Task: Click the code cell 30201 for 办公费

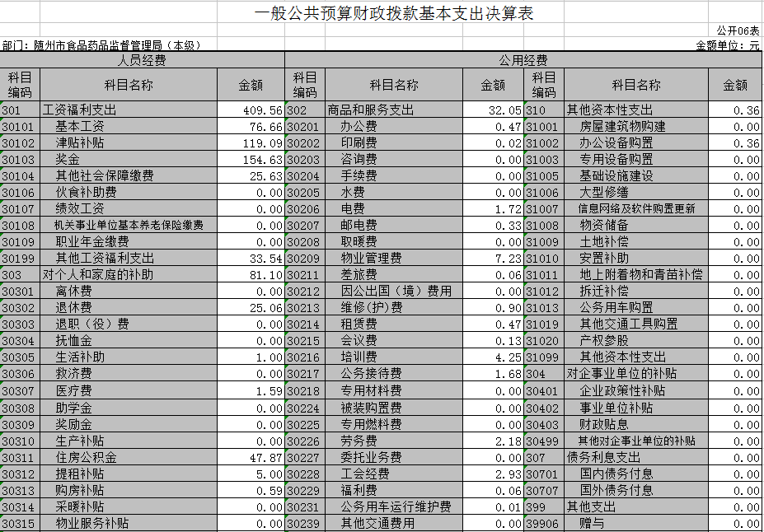Action: pos(303,126)
